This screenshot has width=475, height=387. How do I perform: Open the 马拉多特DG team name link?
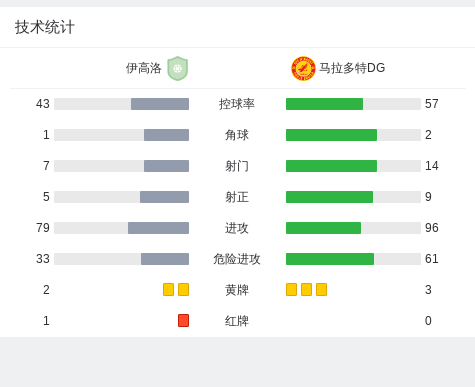coord(352,68)
